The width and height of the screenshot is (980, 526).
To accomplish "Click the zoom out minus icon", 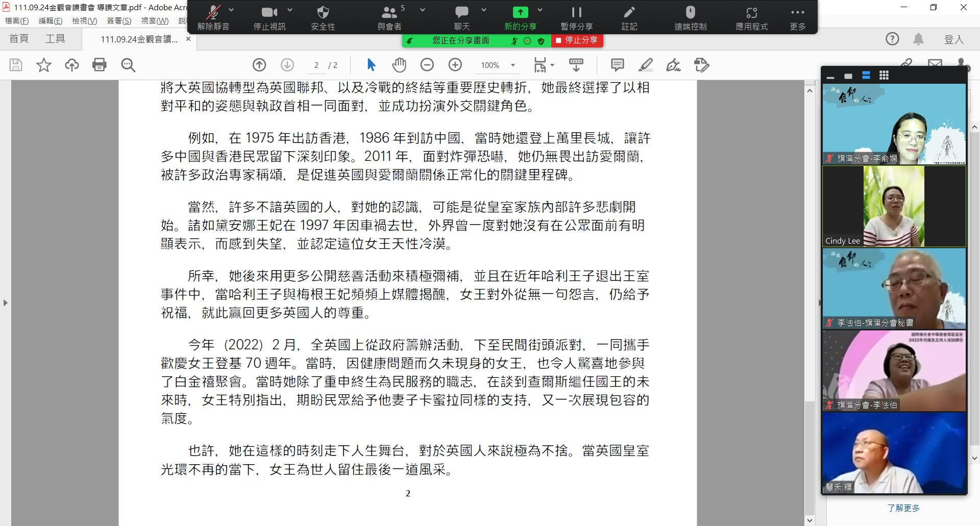I will tap(427, 65).
